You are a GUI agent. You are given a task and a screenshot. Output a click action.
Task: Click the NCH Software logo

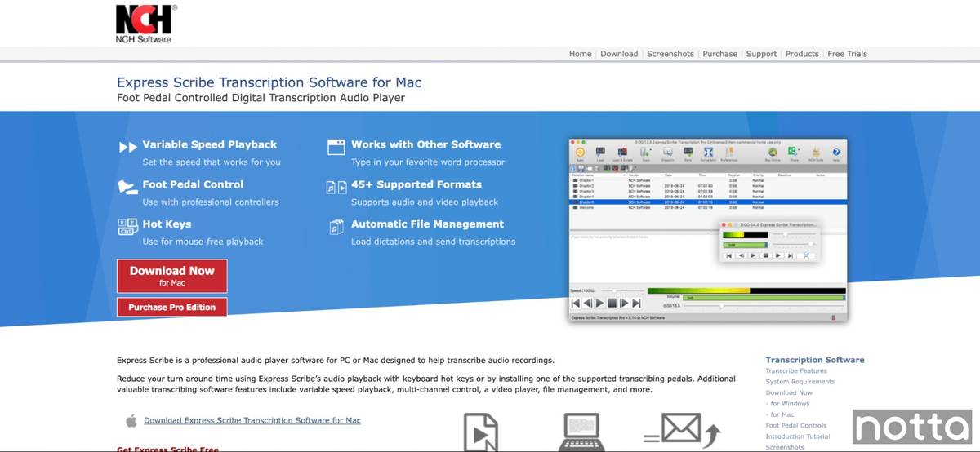coord(146,24)
